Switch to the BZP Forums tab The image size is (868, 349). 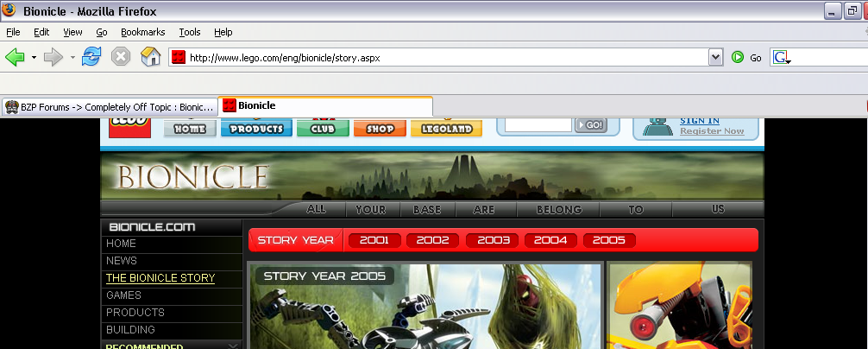110,107
